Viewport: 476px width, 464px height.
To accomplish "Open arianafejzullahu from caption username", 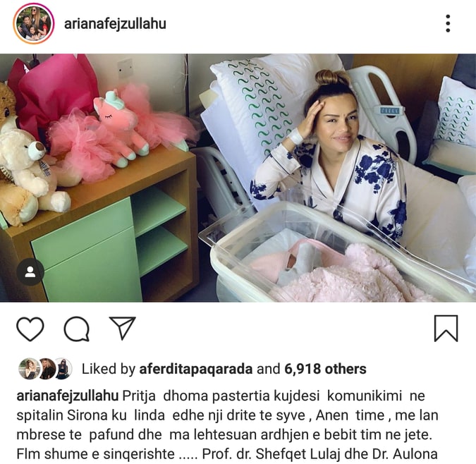I will point(68,396).
